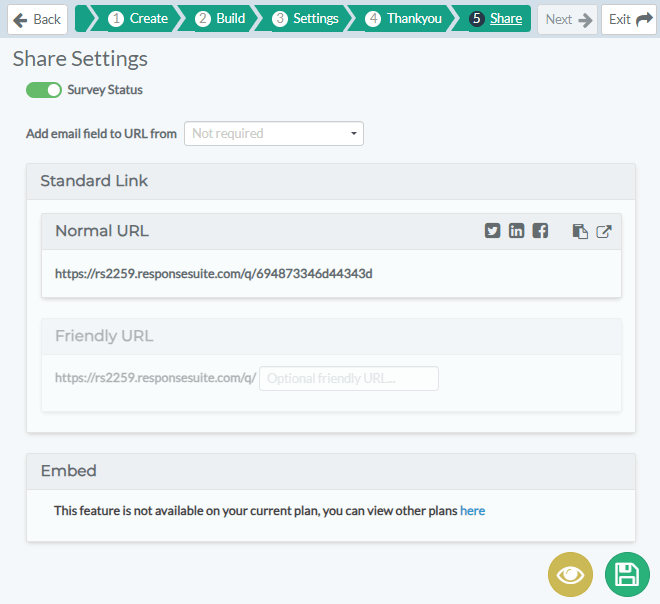
Task: Click the friendly URL prefix text
Action: [x=155, y=378]
